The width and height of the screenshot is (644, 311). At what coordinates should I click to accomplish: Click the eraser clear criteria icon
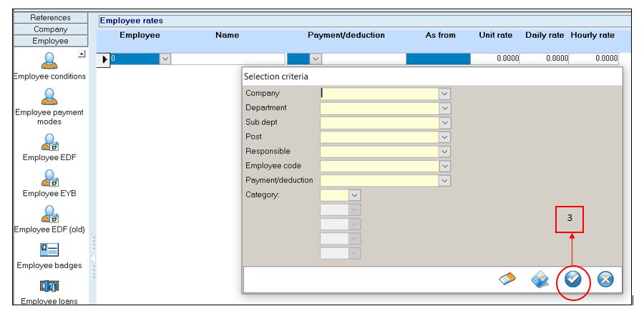point(507,280)
